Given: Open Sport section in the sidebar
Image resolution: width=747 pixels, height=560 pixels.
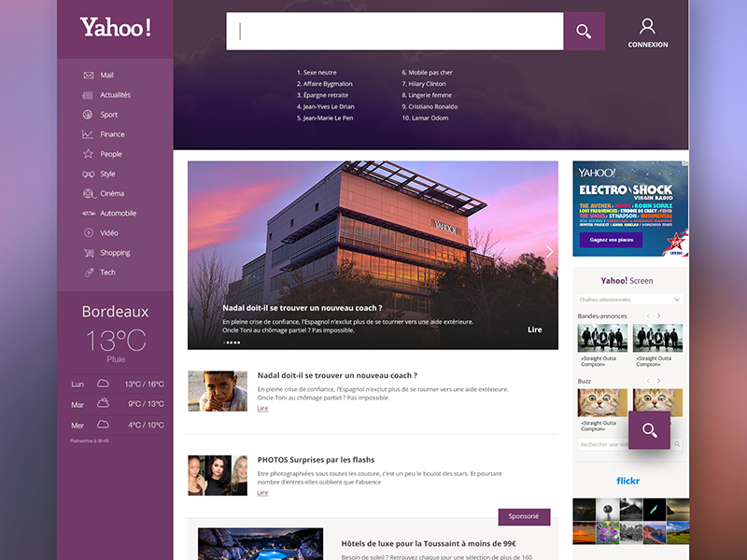Looking at the screenshot, I should tap(108, 115).
